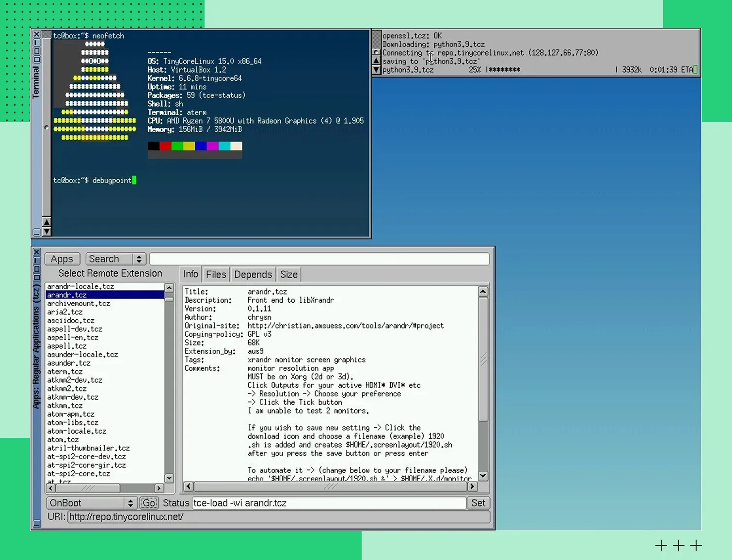Open the Apps menu button
The height and width of the screenshot is (560, 732).
click(62, 259)
